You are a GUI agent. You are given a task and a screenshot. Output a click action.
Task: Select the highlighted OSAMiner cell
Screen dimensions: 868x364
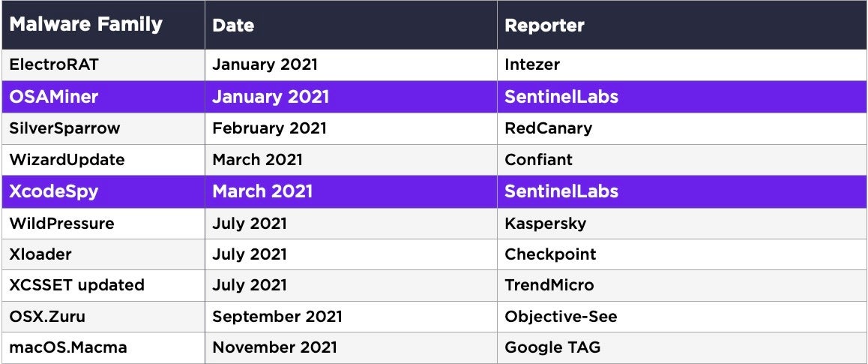tap(54, 97)
